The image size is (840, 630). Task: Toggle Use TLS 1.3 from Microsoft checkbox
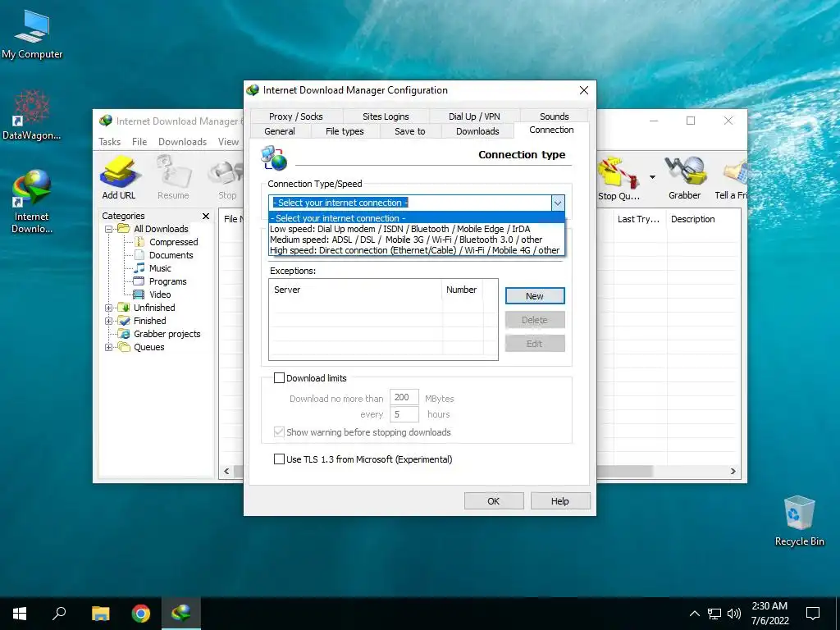[x=279, y=459]
